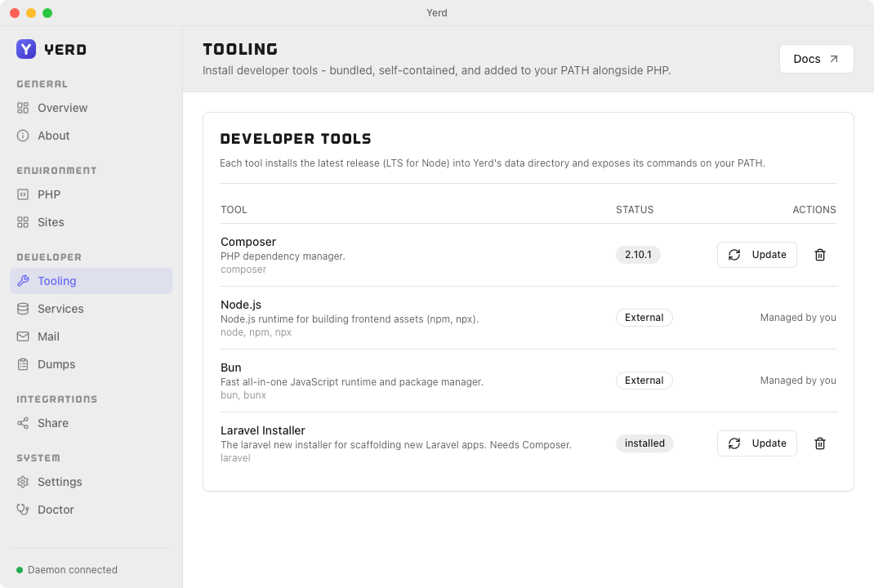Click the 'Daemon connected' status text
Image resolution: width=874 pixels, height=588 pixels.
tap(73, 570)
